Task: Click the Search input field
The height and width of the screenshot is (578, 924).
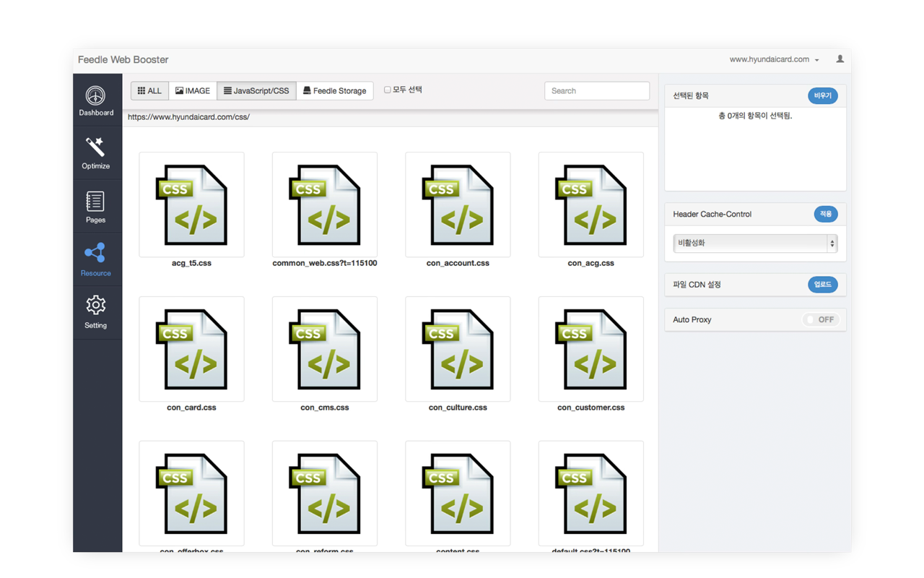Action: pos(596,91)
